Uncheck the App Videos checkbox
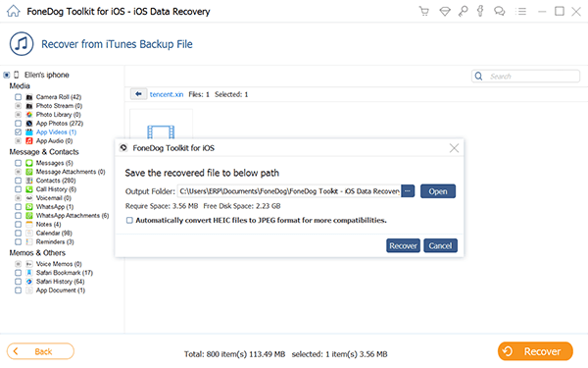588x368 pixels. (18, 131)
